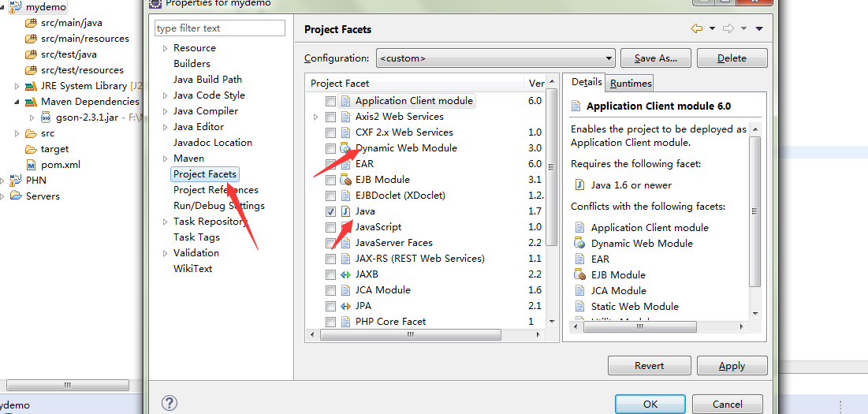Click the Axis2 Web Services facet icon
Screen dimensions: 868x414
pos(346,117)
